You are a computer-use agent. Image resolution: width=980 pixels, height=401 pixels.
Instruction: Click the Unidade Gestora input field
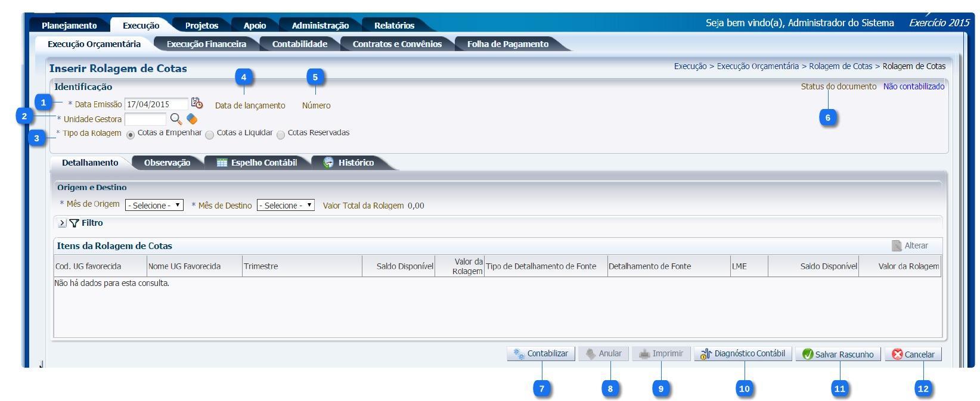click(x=145, y=119)
